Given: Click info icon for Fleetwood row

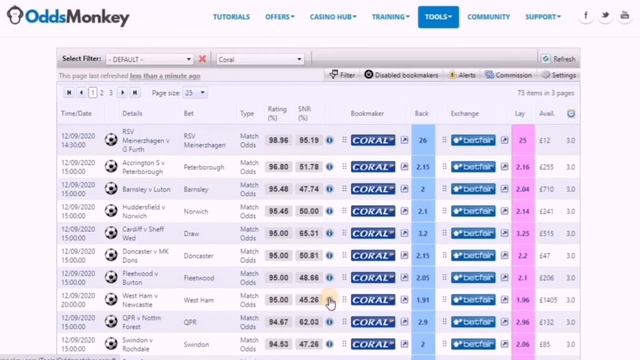Looking at the screenshot, I should 329,278.
